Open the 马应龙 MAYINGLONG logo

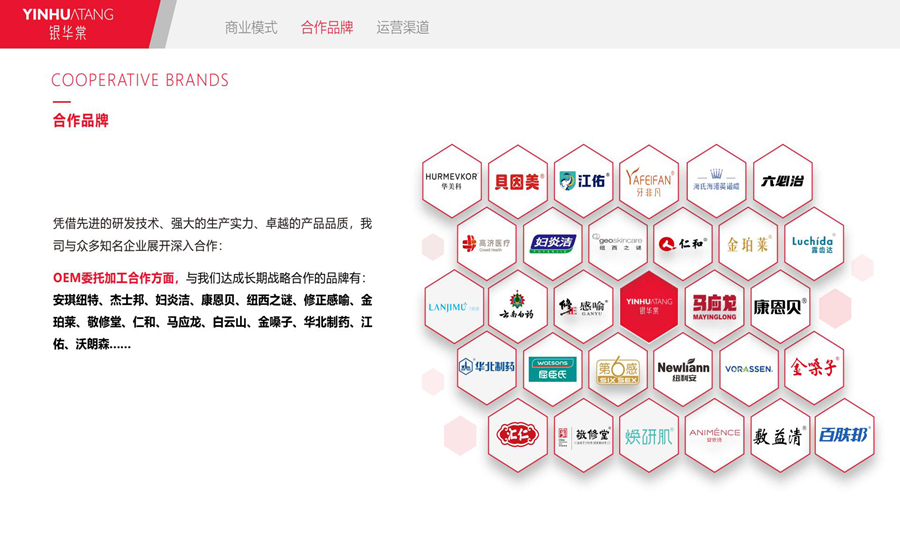point(715,307)
